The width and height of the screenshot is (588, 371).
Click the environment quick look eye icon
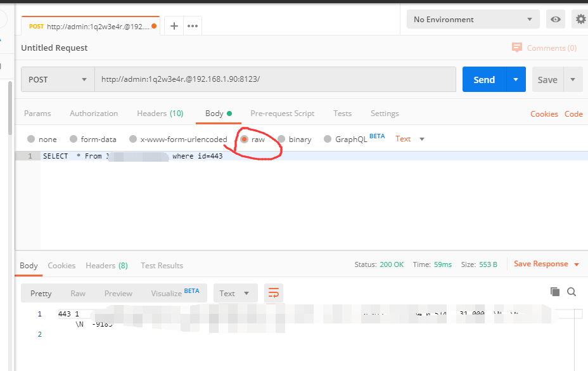click(556, 20)
